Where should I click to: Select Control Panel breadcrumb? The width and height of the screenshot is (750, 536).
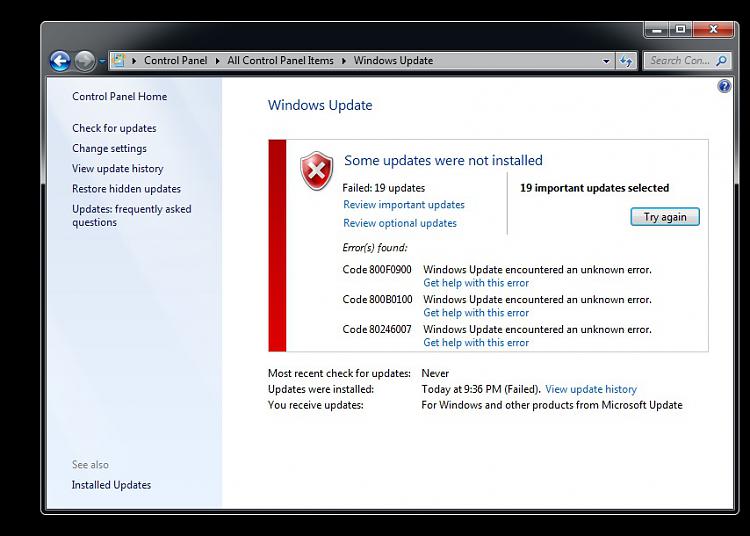[176, 60]
